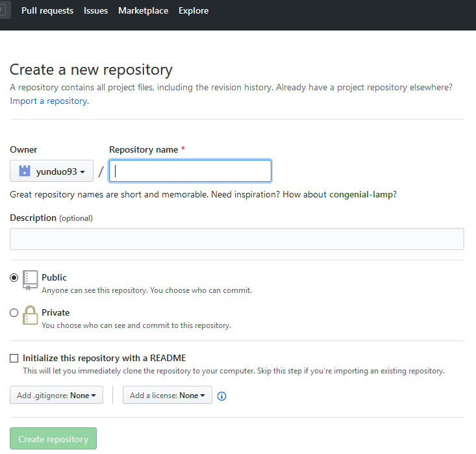This screenshot has height=454, width=476.
Task: Click the Private repository lock icon
Action: 31,315
